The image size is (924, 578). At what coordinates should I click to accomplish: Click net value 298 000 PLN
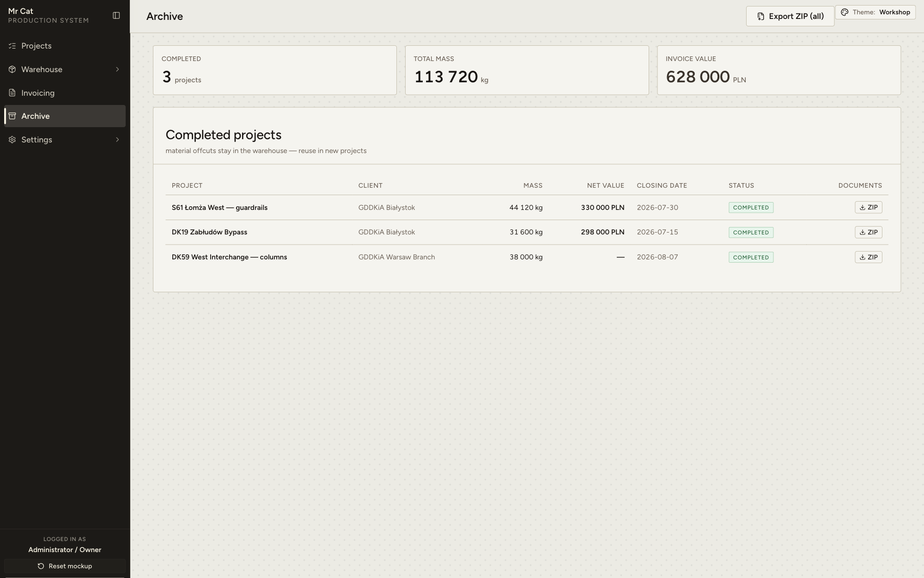pos(602,232)
